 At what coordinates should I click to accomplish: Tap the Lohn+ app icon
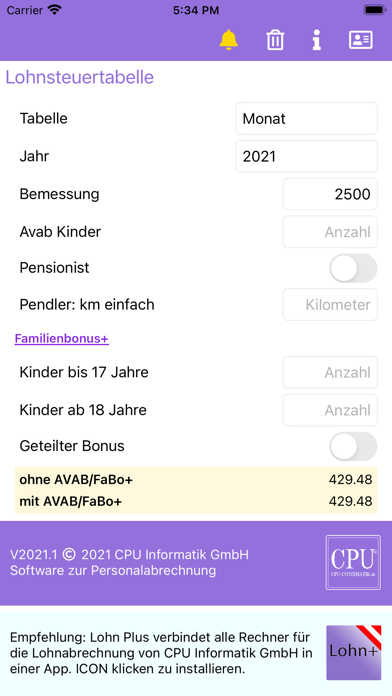(354, 652)
